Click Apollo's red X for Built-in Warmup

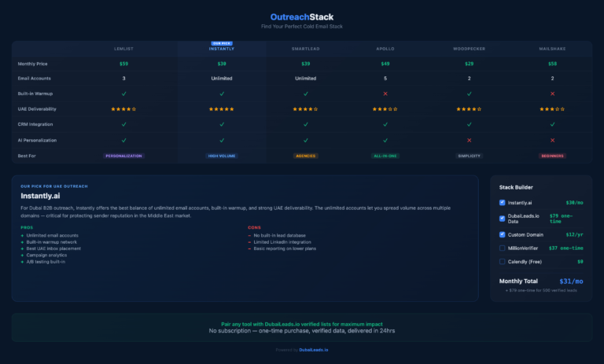click(385, 94)
